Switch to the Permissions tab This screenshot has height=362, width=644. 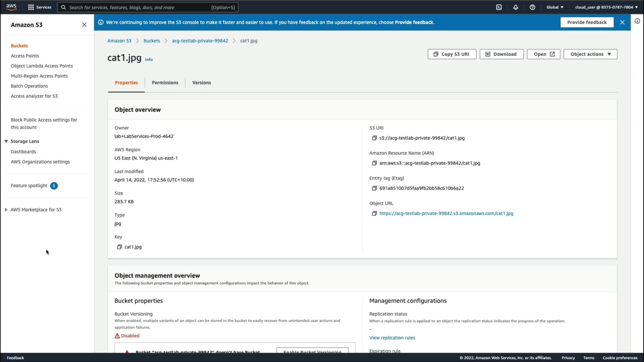[x=165, y=83]
